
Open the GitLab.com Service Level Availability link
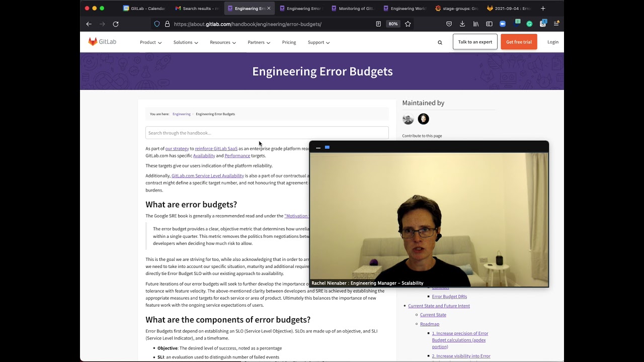coord(207,176)
